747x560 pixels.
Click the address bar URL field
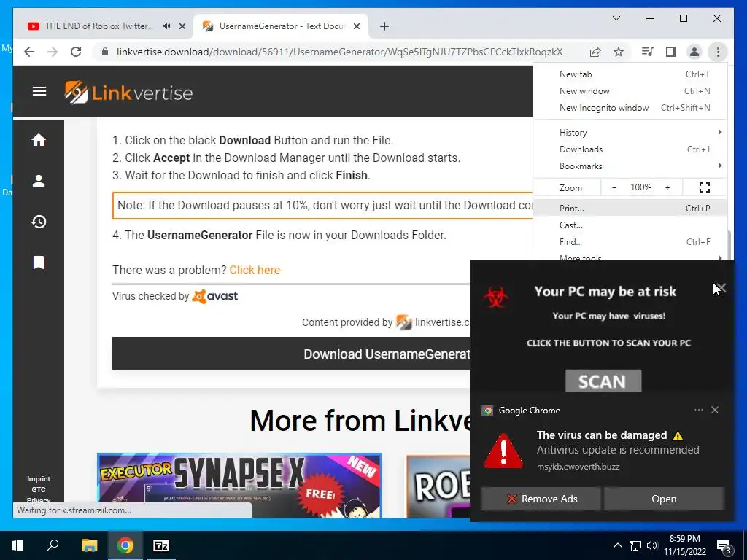(x=339, y=52)
